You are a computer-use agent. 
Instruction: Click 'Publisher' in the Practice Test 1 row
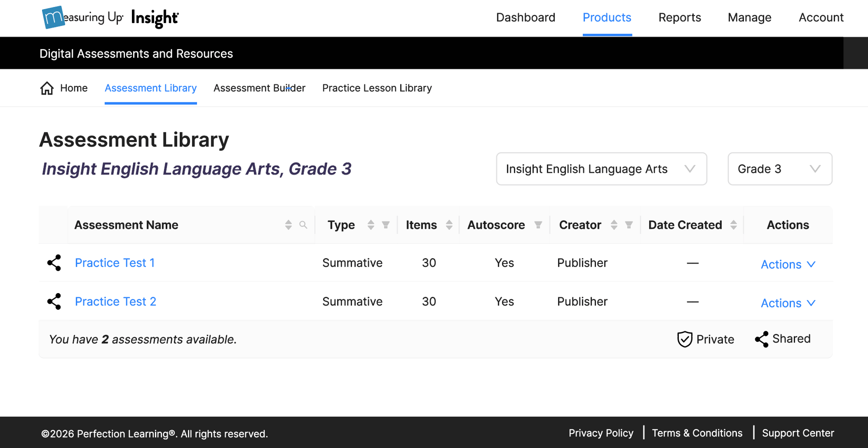click(582, 263)
